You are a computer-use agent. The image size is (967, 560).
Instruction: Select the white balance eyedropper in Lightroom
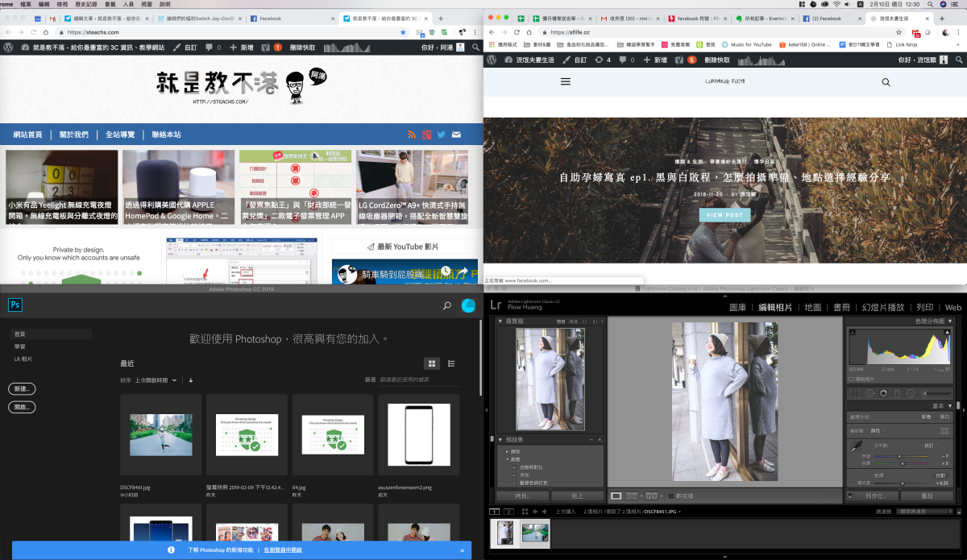pyautogui.click(x=857, y=446)
